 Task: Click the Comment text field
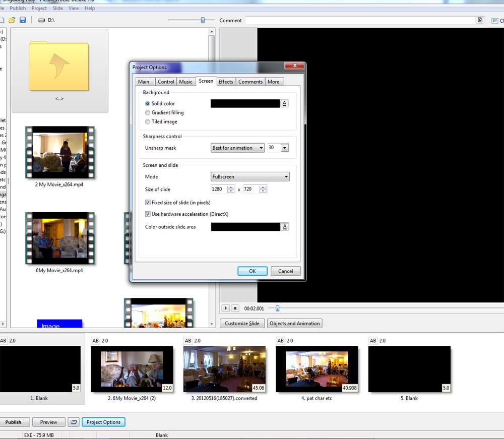[360, 20]
